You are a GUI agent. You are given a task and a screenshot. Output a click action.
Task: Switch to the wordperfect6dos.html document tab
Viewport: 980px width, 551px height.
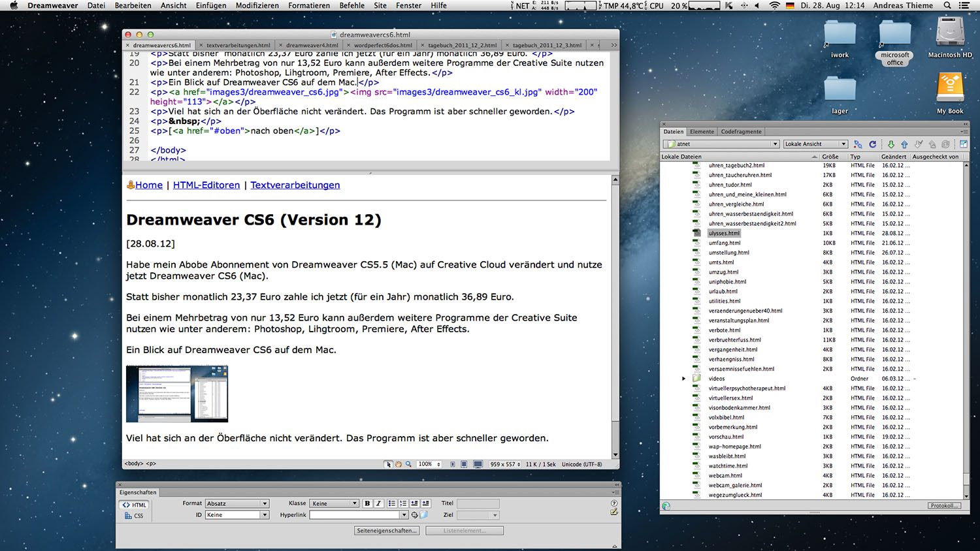(x=383, y=46)
